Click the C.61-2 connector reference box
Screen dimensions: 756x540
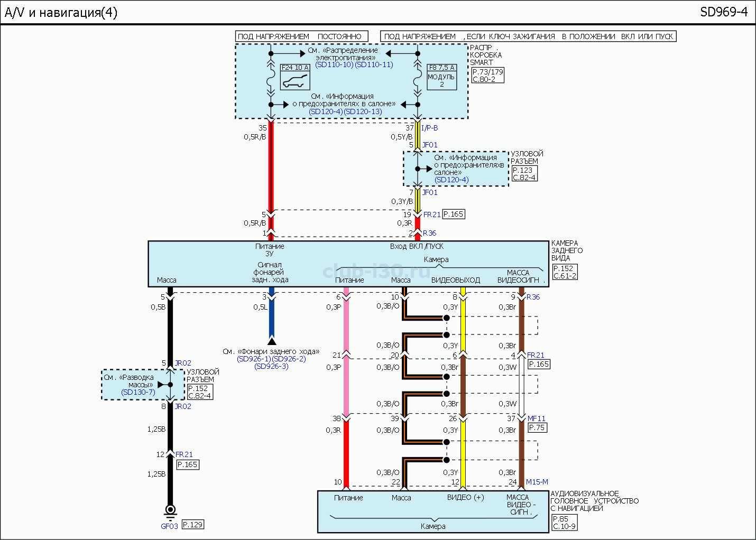[565, 276]
